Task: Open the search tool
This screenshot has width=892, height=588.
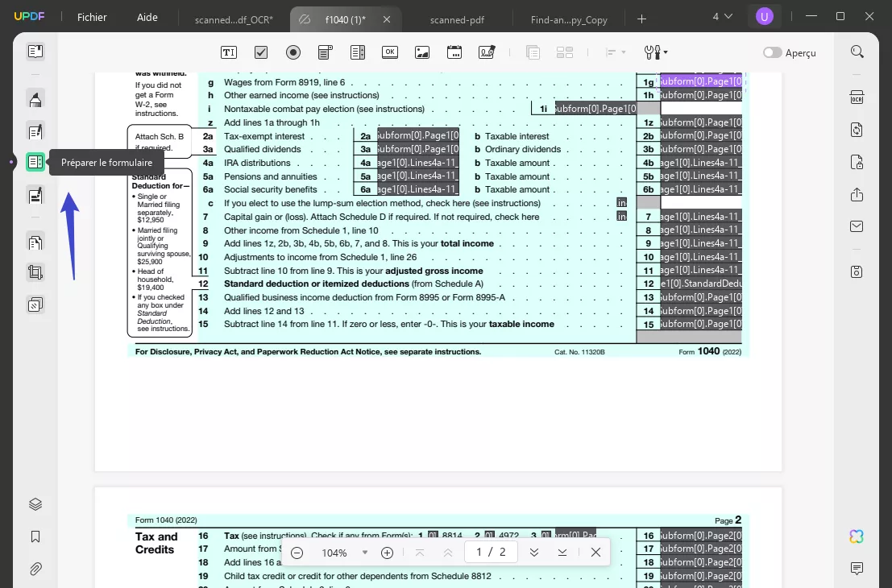Action: coord(857,51)
